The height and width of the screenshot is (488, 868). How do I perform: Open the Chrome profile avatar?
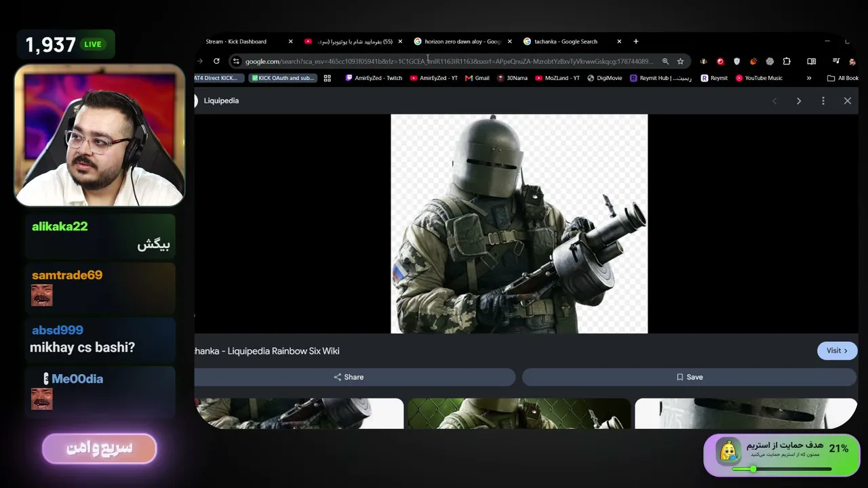click(852, 61)
